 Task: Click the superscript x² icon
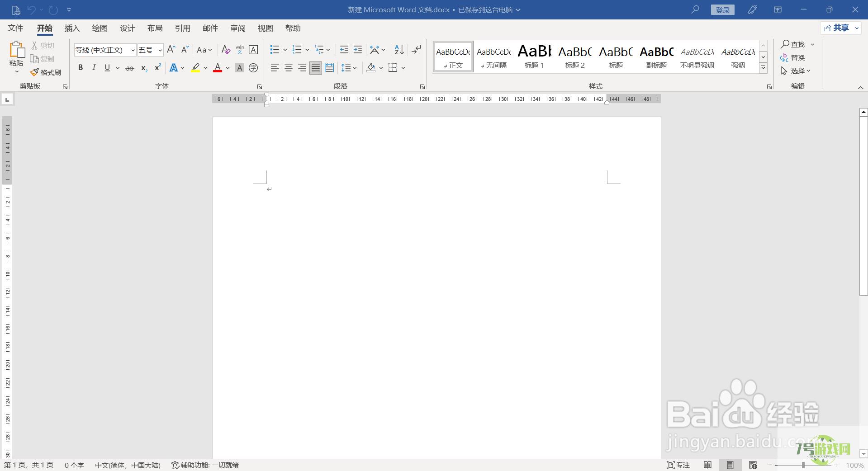point(157,68)
